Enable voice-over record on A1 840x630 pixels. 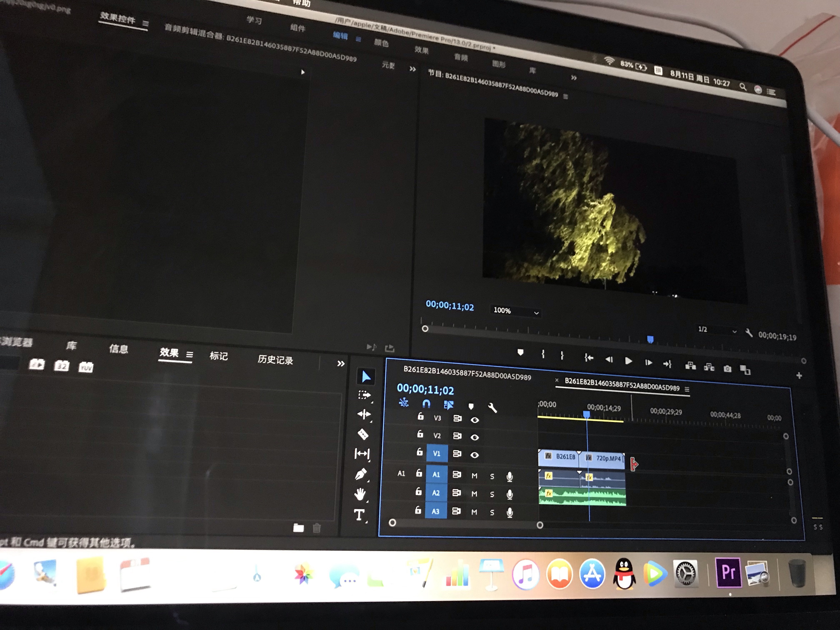tap(510, 477)
